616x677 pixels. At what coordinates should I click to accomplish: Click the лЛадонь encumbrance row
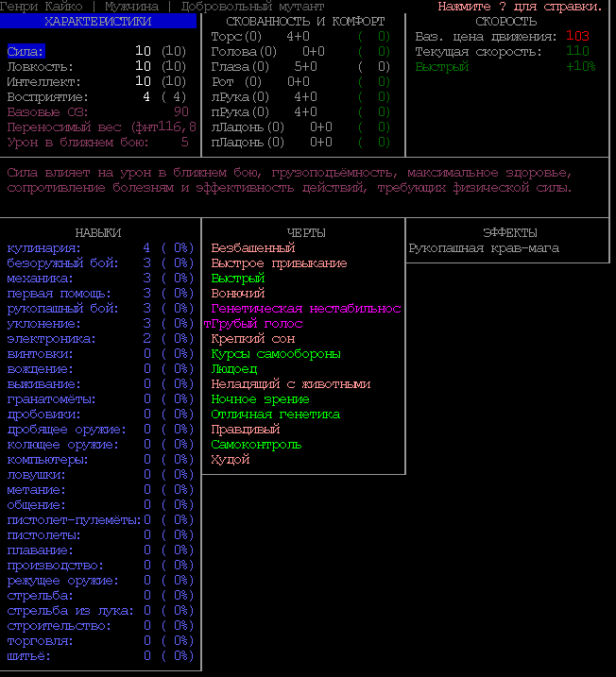300,127
